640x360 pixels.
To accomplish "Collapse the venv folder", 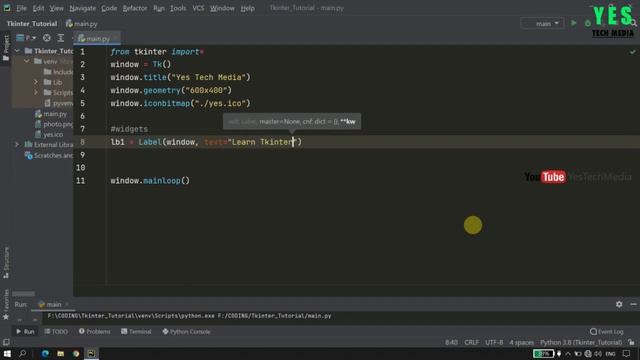I will pyautogui.click(x=27, y=61).
